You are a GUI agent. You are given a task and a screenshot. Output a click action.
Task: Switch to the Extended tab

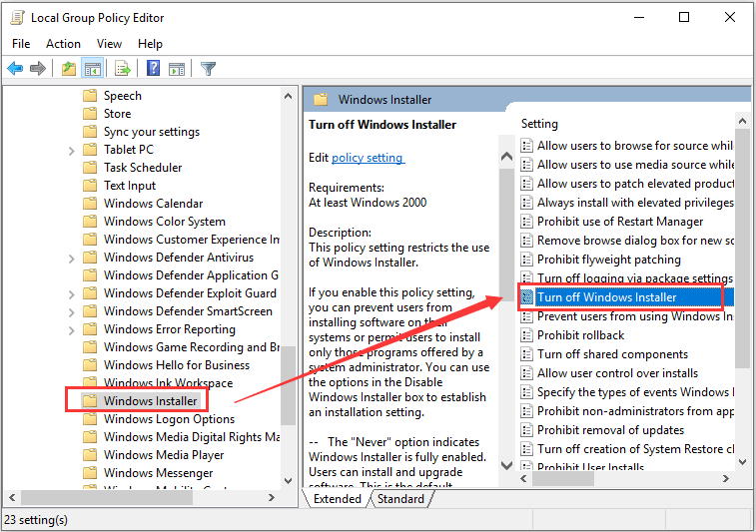(337, 499)
